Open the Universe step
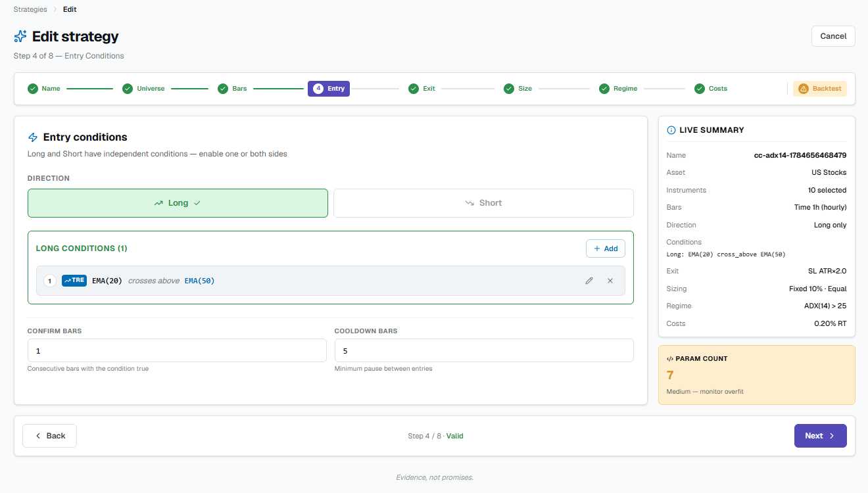Screen dimensions: 868x493 click(x=144, y=89)
